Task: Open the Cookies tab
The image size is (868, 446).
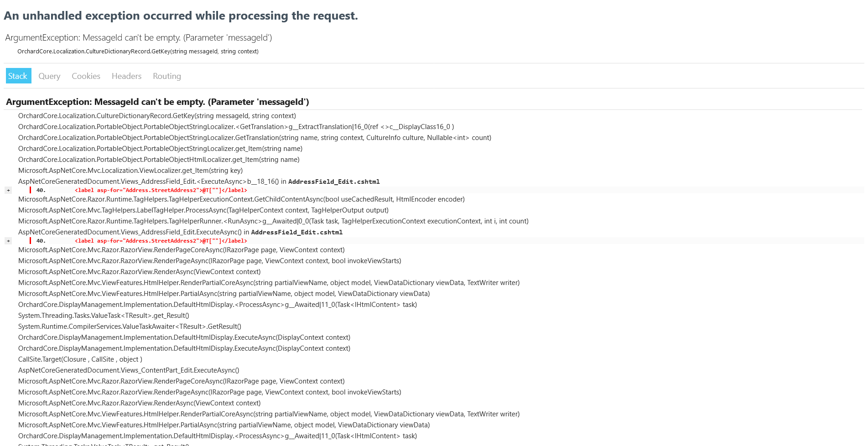Action: click(x=86, y=76)
